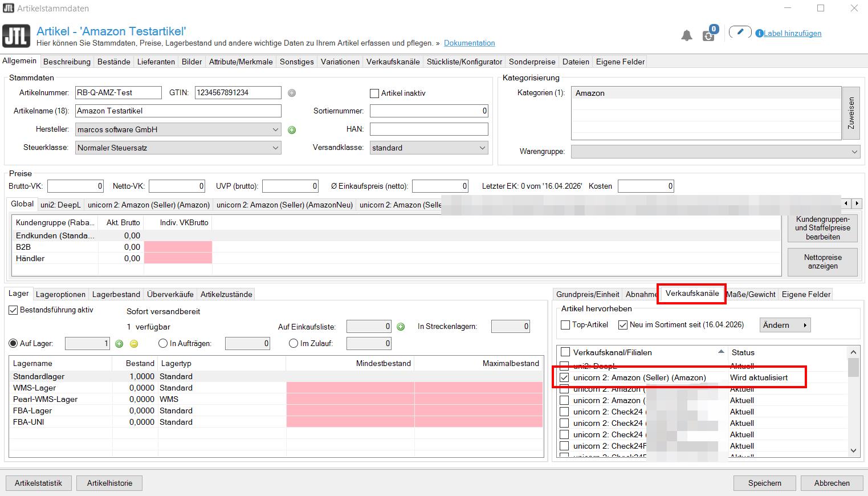
Task: Open the Lieferanten tab
Action: point(156,62)
